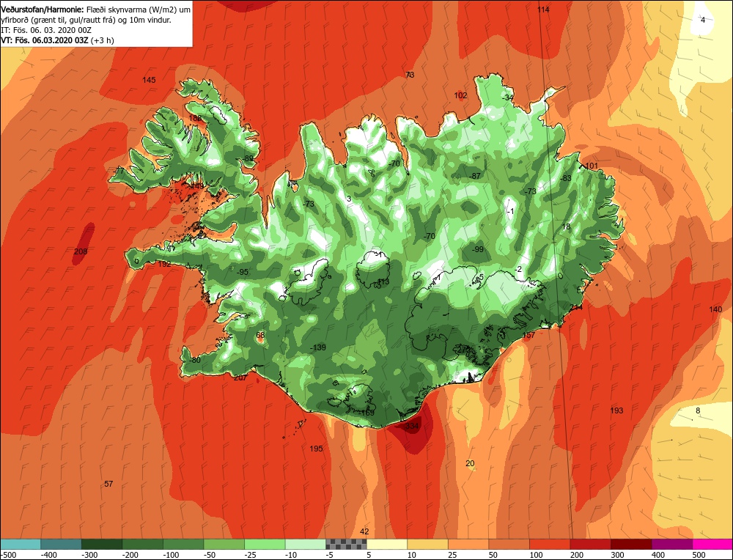Click the map value 193
The width and height of the screenshot is (733, 560).
(616, 410)
